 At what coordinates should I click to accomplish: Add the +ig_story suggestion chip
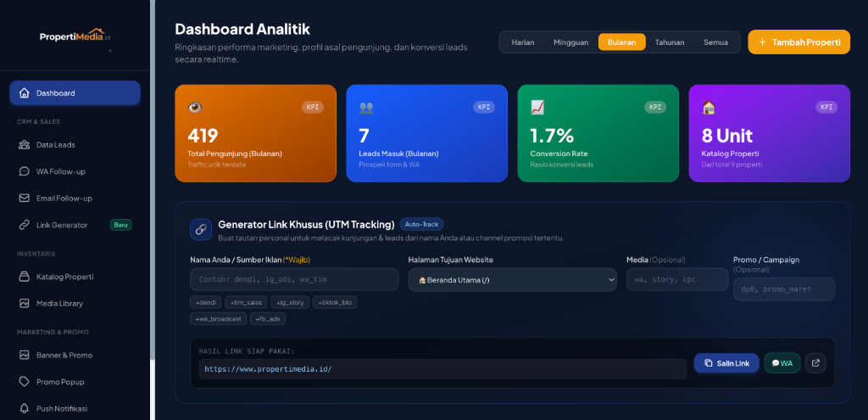290,302
